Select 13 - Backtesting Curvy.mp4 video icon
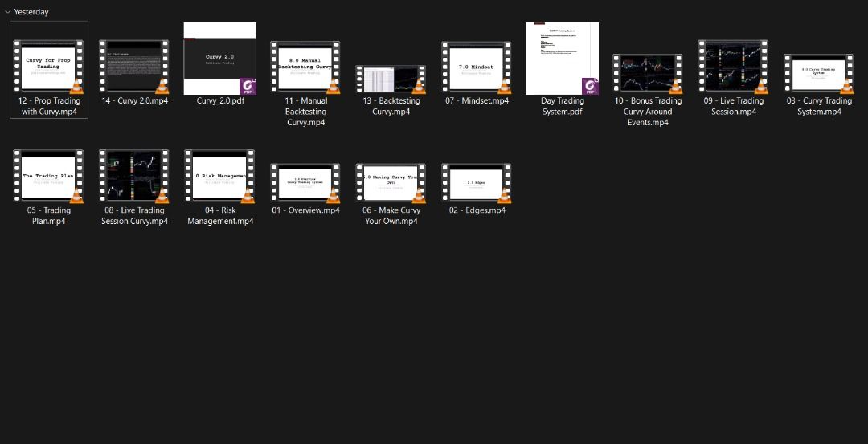The height and width of the screenshot is (444, 868). coord(391,79)
